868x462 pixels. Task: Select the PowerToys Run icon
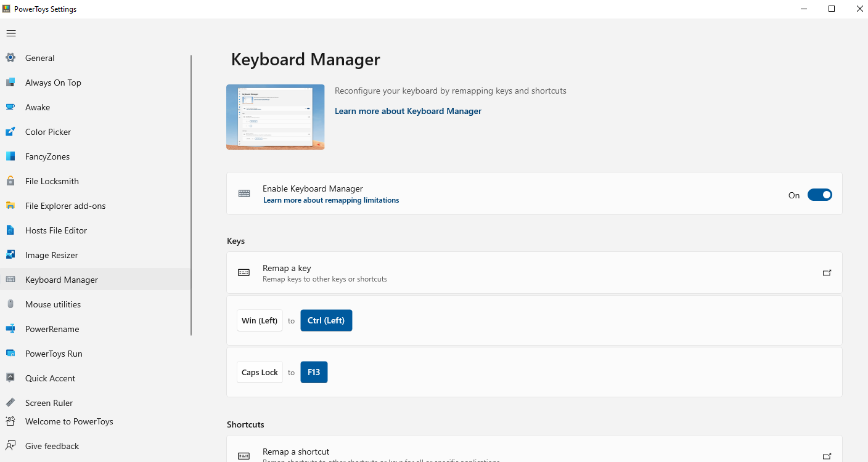click(10, 354)
